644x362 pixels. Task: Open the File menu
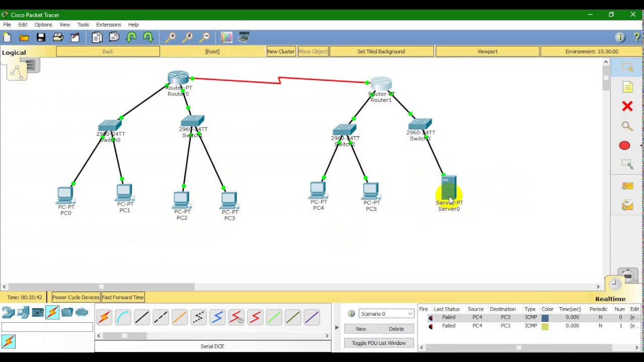click(x=7, y=25)
